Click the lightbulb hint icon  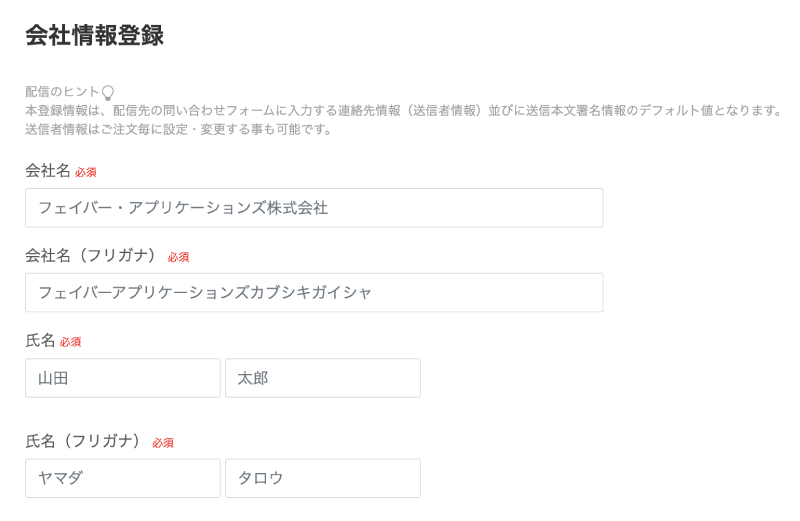click(108, 92)
